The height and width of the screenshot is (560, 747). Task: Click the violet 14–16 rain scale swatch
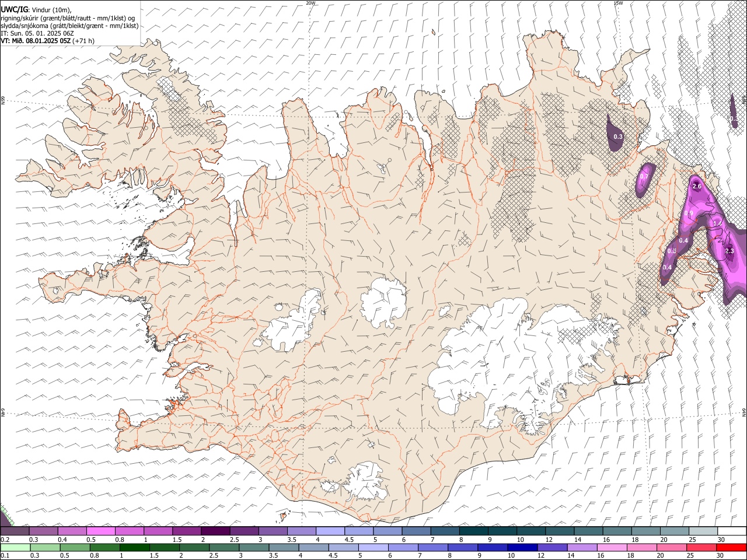coord(582,547)
